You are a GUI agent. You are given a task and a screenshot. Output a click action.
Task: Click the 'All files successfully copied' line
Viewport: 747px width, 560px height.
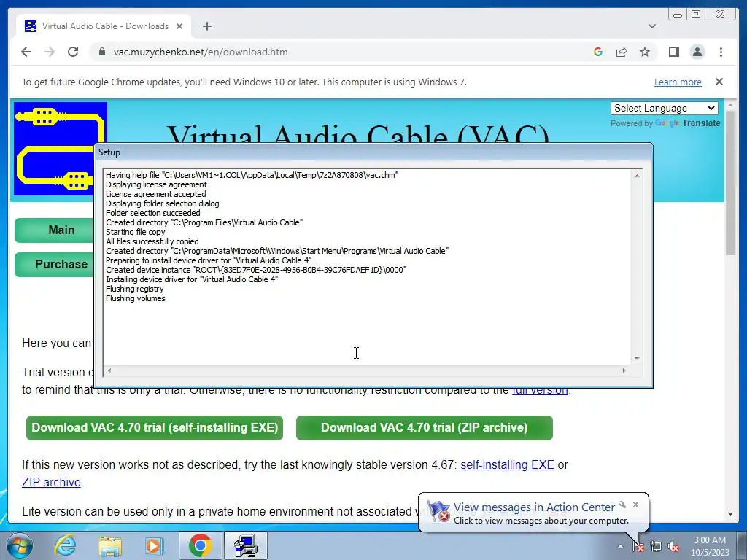coord(152,241)
